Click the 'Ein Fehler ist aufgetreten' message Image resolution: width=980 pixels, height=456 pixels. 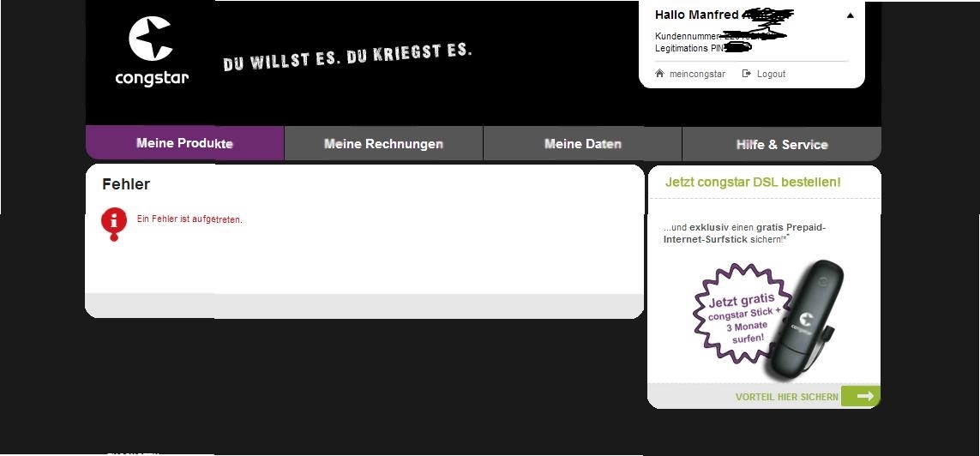pos(189,219)
